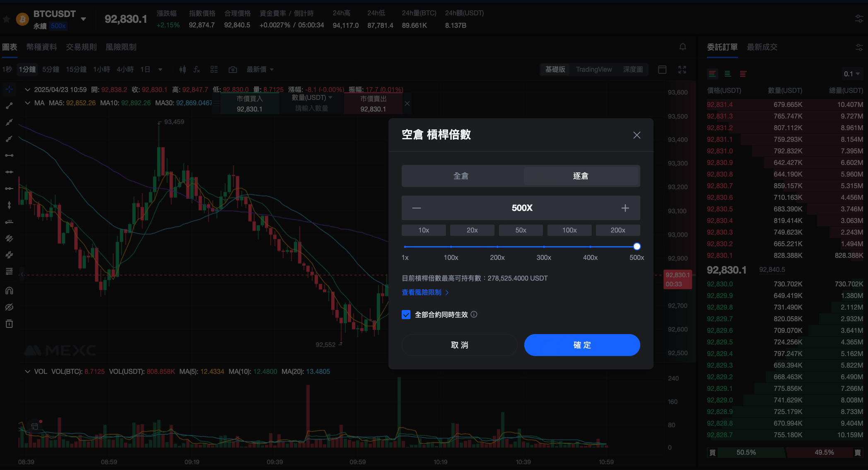The width and height of the screenshot is (868, 470).
Task: Collapse the VOL indicator chevron
Action: click(27, 371)
